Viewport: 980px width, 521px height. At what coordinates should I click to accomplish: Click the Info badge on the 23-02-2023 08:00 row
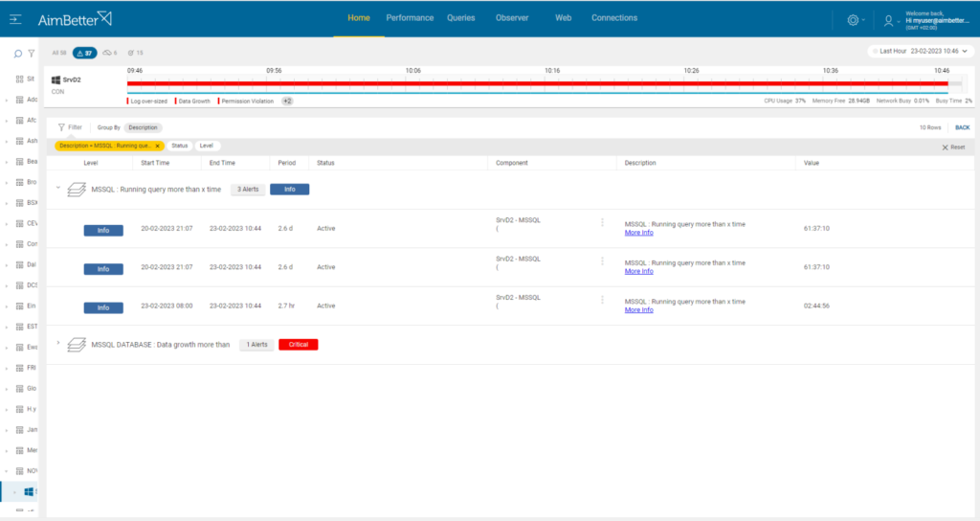click(103, 307)
